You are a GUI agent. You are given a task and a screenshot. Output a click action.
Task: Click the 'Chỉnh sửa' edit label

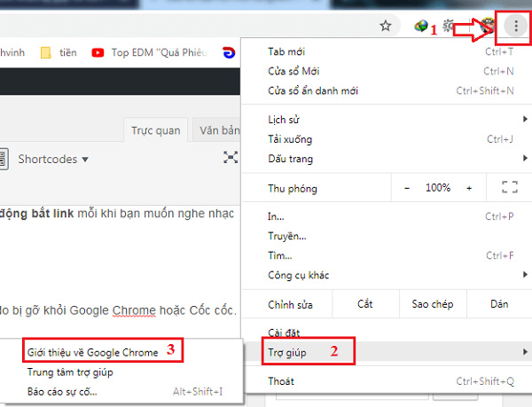tap(290, 304)
